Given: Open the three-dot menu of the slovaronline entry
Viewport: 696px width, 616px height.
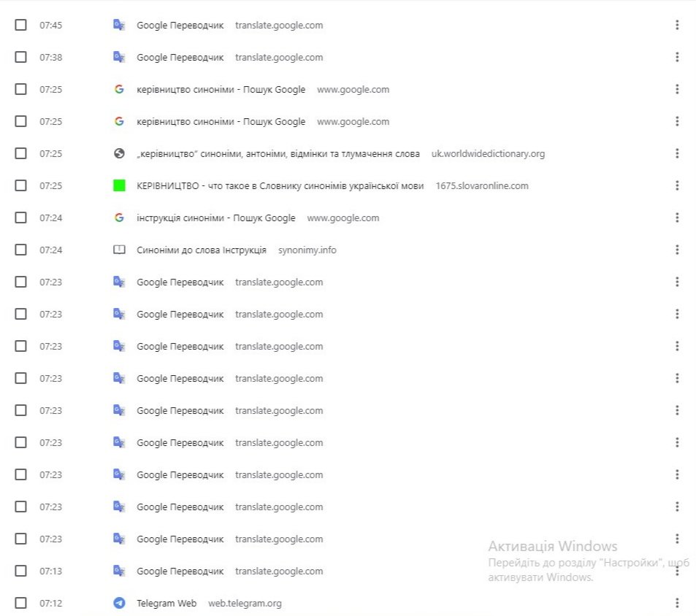Looking at the screenshot, I should click(x=677, y=185).
